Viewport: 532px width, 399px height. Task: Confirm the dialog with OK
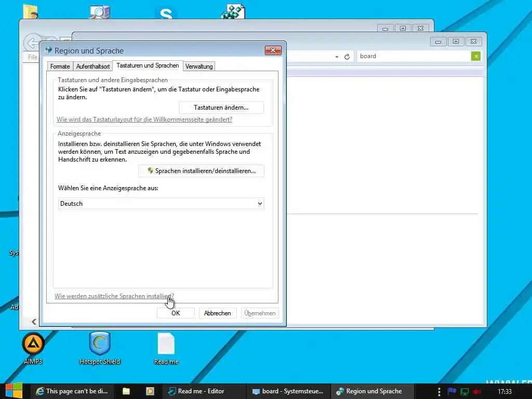(x=176, y=313)
